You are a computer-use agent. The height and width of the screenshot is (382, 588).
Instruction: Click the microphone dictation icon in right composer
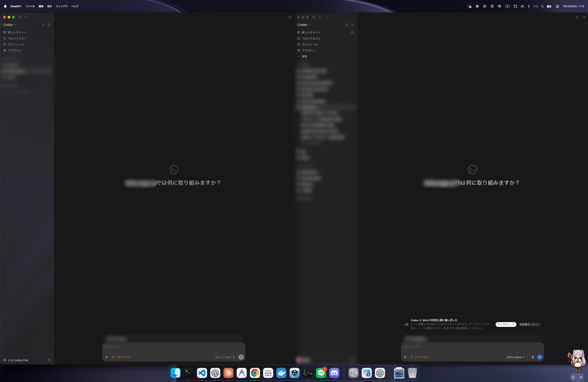(x=533, y=357)
